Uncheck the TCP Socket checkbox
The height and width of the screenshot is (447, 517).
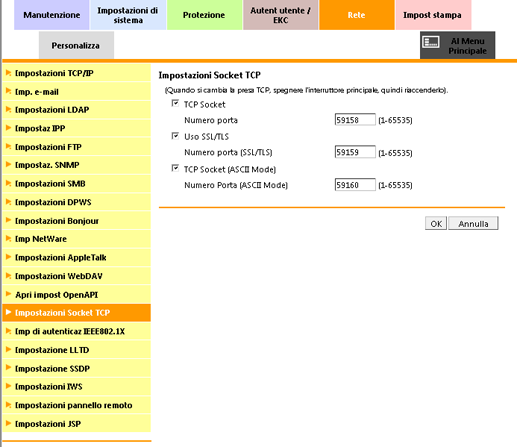[175, 103]
